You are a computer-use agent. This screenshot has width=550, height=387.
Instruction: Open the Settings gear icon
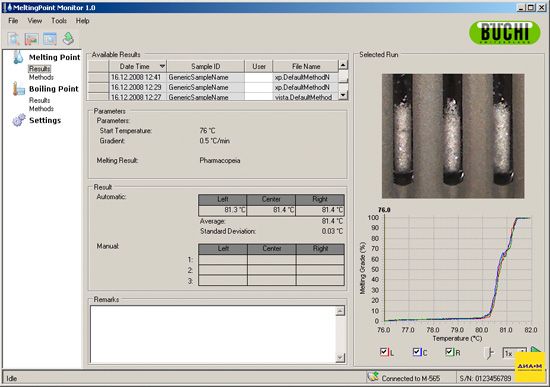(x=19, y=120)
